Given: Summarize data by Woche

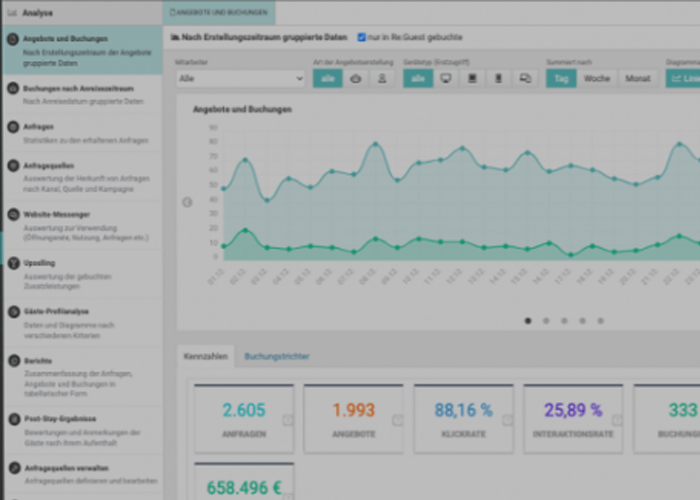Looking at the screenshot, I should pyautogui.click(x=597, y=79).
